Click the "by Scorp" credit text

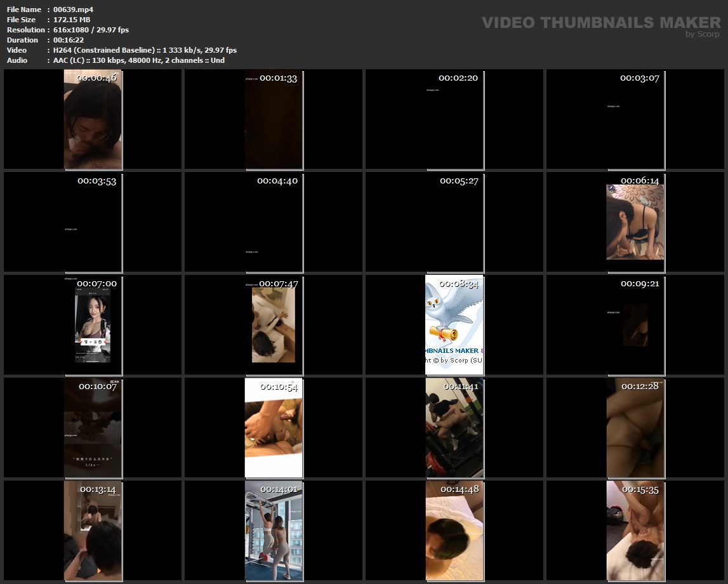[702, 34]
